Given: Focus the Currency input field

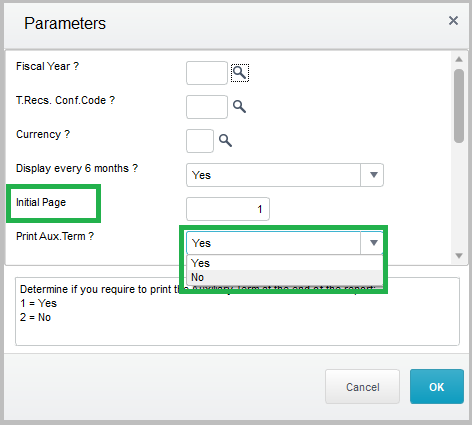Looking at the screenshot, I should click(200, 141).
